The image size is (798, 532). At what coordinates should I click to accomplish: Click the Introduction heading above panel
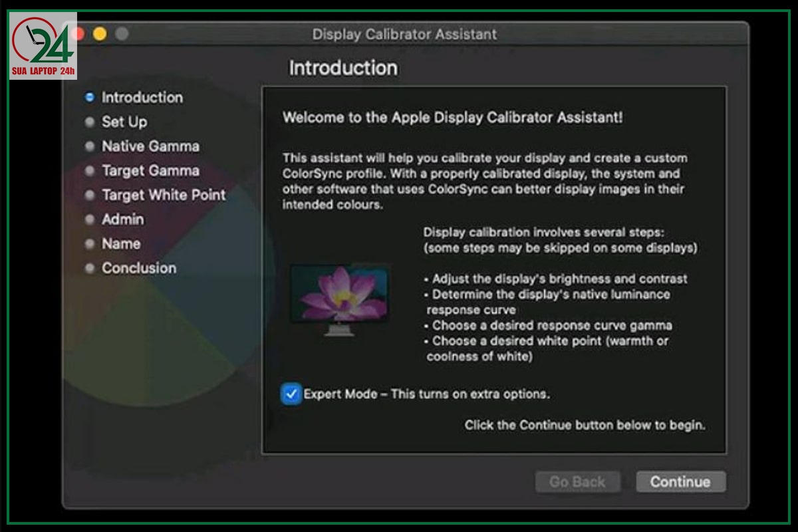coord(343,68)
